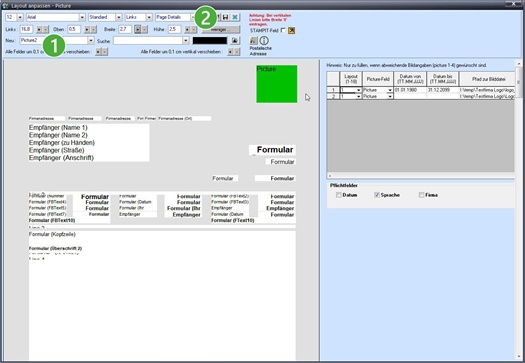This screenshot has width=525, height=363.
Task: Tick the Datum Pflichtfelder checkbox
Action: pos(339,195)
